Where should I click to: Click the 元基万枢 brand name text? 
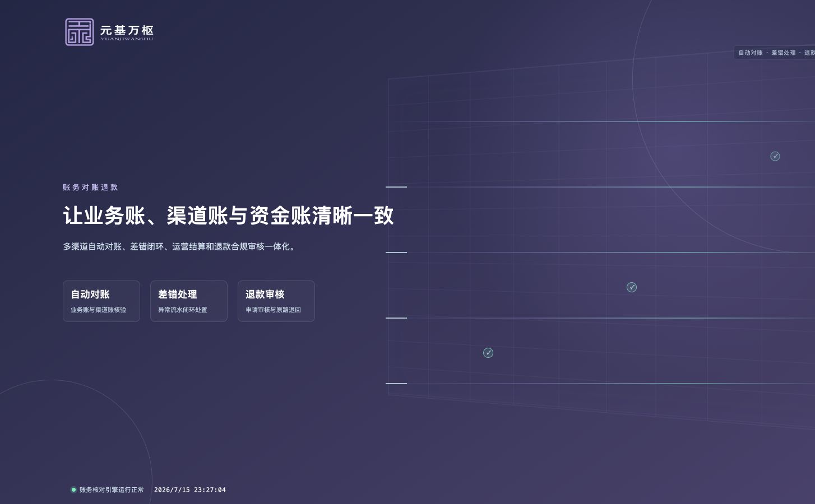(x=127, y=30)
